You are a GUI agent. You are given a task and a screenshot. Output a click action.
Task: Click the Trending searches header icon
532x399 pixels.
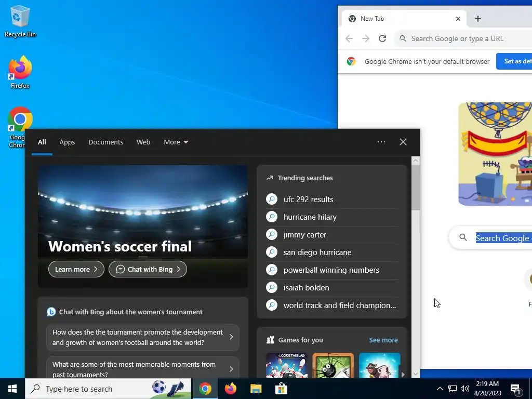pos(270,178)
